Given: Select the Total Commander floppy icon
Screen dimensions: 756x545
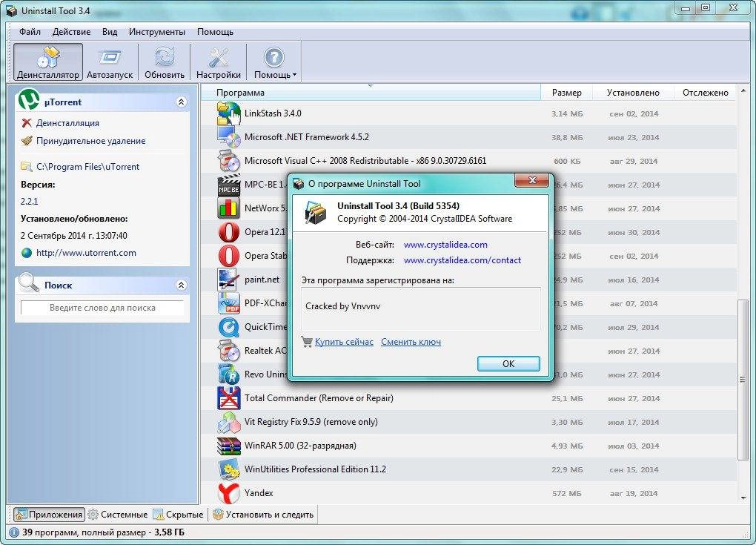Looking at the screenshot, I should pos(228,398).
